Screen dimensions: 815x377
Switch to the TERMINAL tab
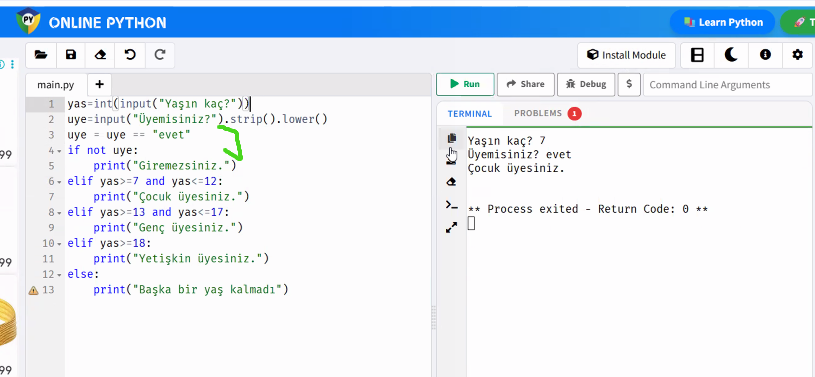coord(470,114)
